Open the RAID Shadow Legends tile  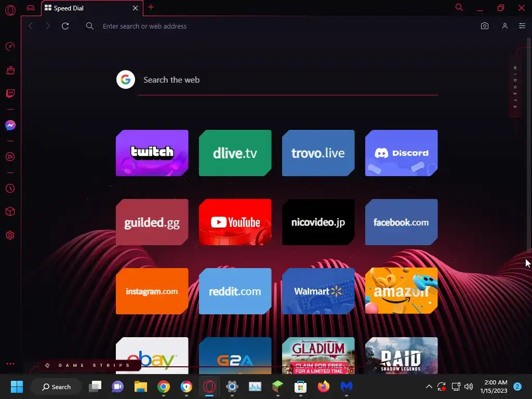402,355
